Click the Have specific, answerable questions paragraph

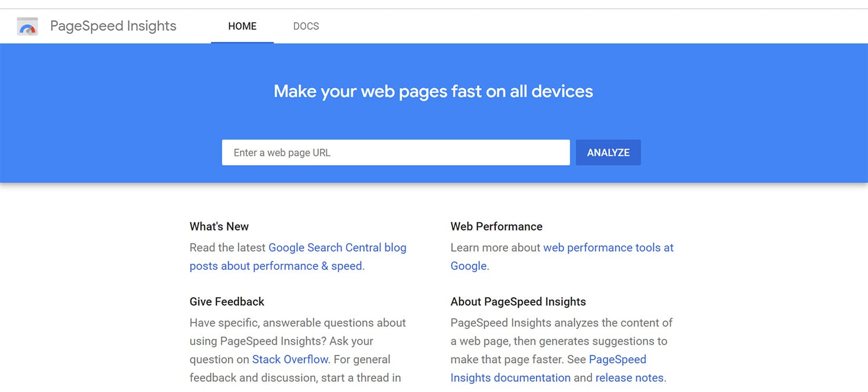click(x=297, y=323)
